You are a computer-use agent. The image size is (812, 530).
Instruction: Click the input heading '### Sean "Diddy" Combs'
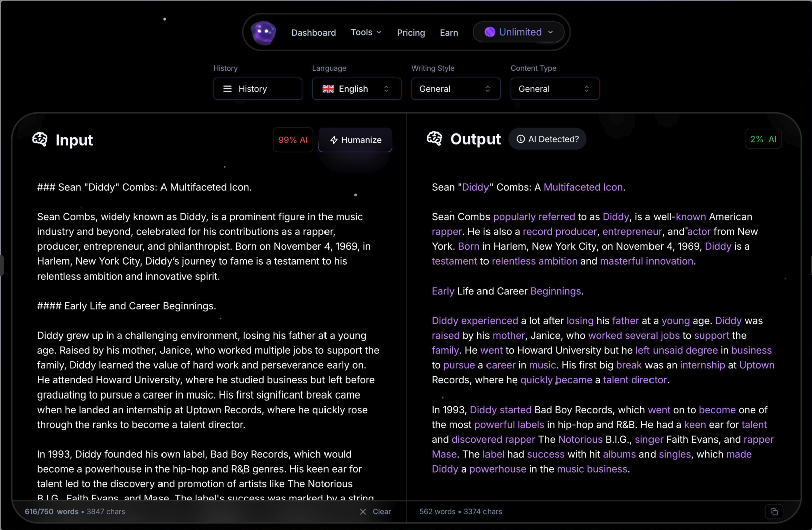97,187
